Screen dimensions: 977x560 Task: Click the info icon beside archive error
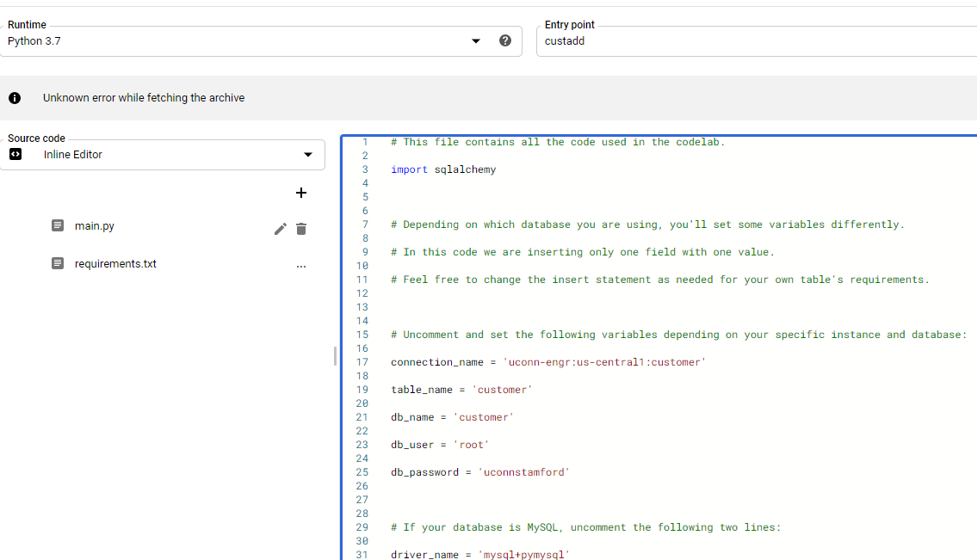15,98
